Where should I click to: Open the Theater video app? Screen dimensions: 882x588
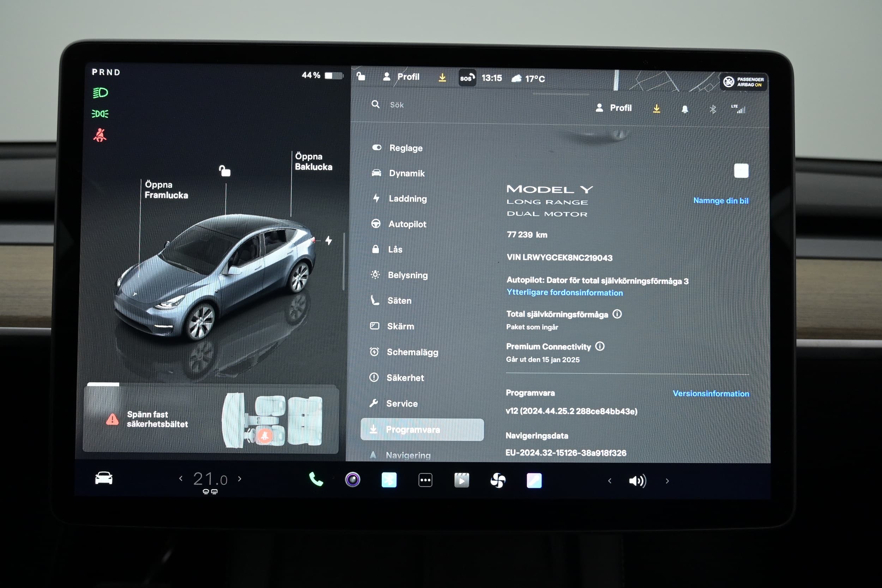(461, 480)
